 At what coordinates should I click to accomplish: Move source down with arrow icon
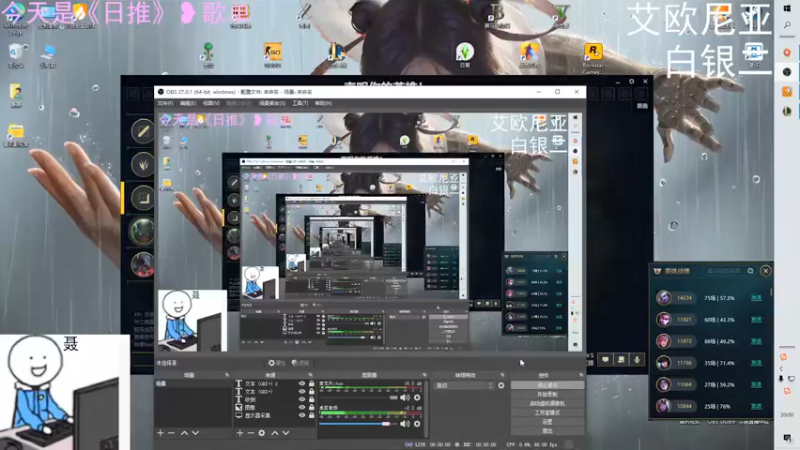click(x=285, y=433)
